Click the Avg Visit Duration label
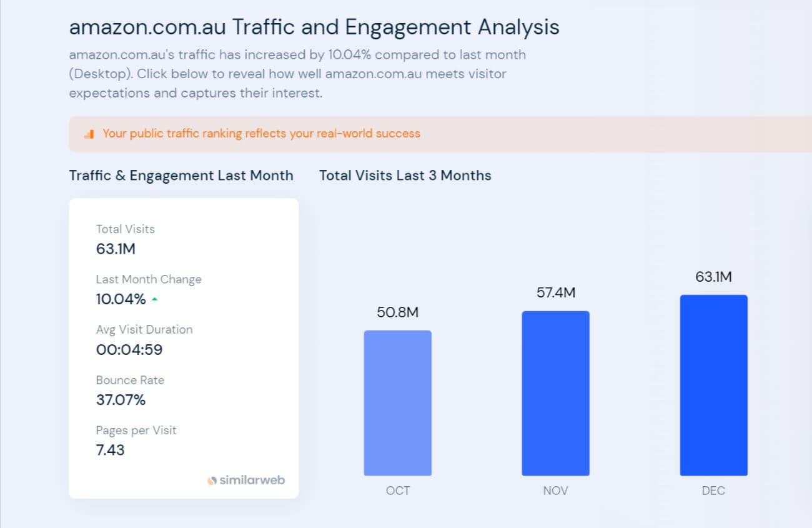The width and height of the screenshot is (812, 528). pos(144,329)
